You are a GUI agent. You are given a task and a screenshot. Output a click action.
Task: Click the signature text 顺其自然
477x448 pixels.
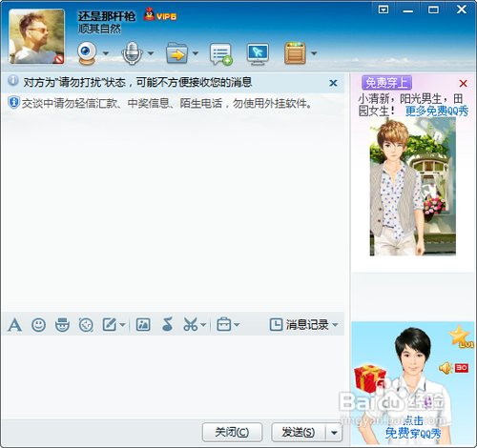pyautogui.click(x=99, y=29)
